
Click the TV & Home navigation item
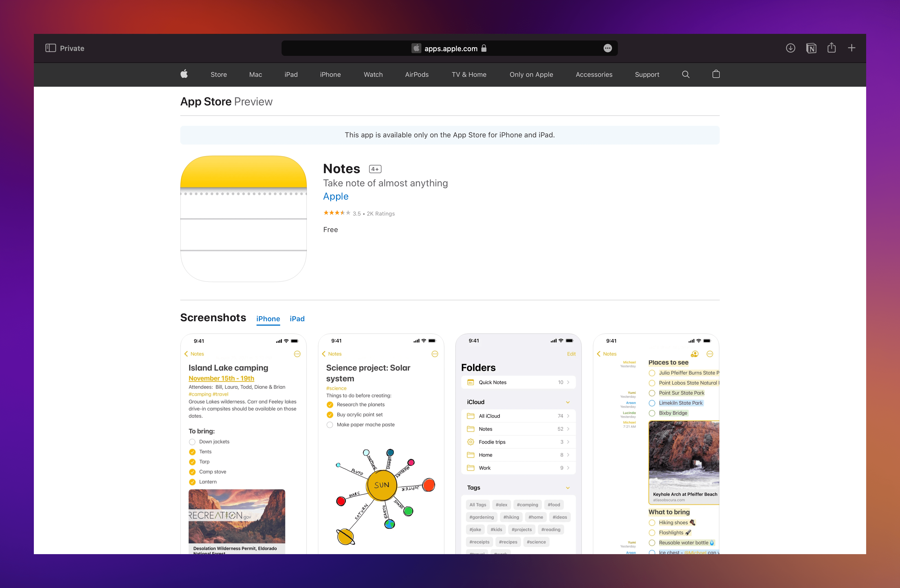469,74
